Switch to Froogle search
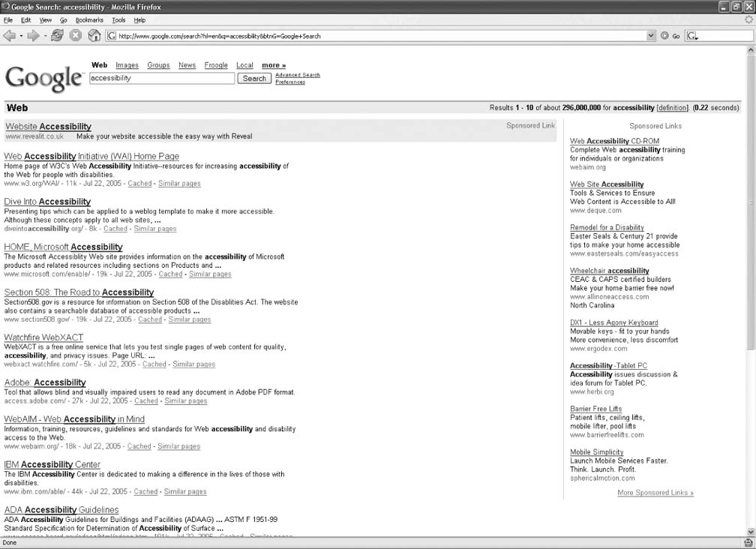756x549 pixels. [216, 65]
